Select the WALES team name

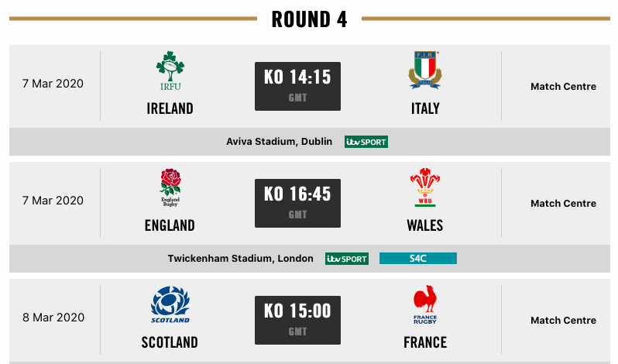coord(425,225)
